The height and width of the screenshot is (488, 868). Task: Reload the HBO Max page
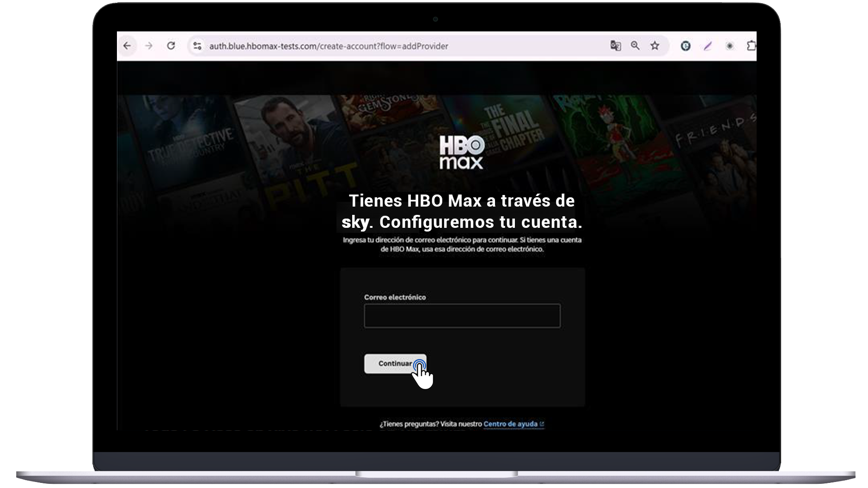(171, 46)
